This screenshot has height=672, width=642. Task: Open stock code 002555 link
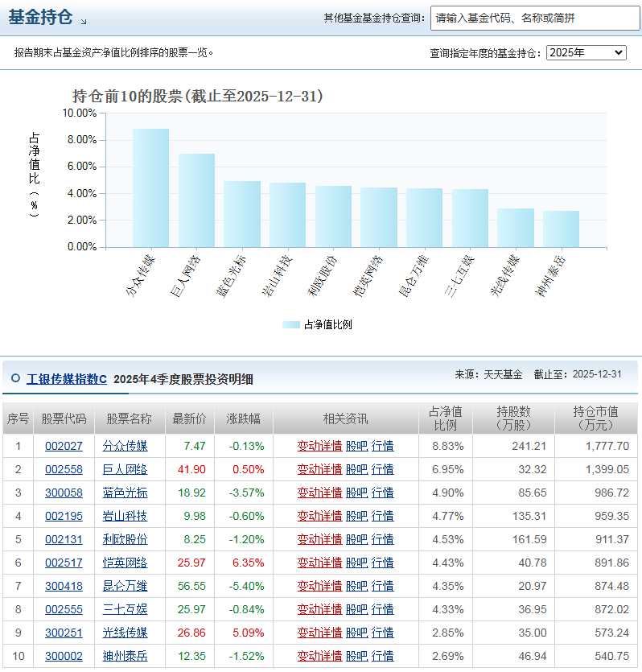(x=64, y=609)
